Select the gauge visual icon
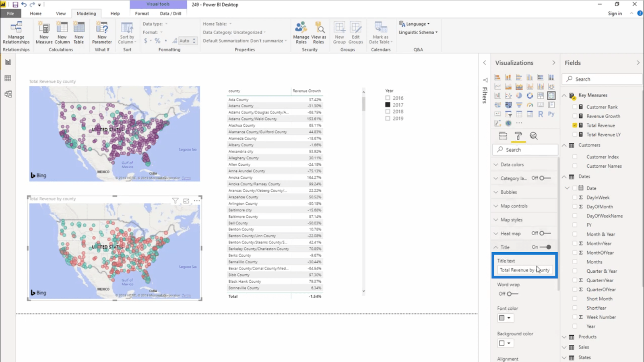The height and width of the screenshot is (362, 644). (530, 105)
